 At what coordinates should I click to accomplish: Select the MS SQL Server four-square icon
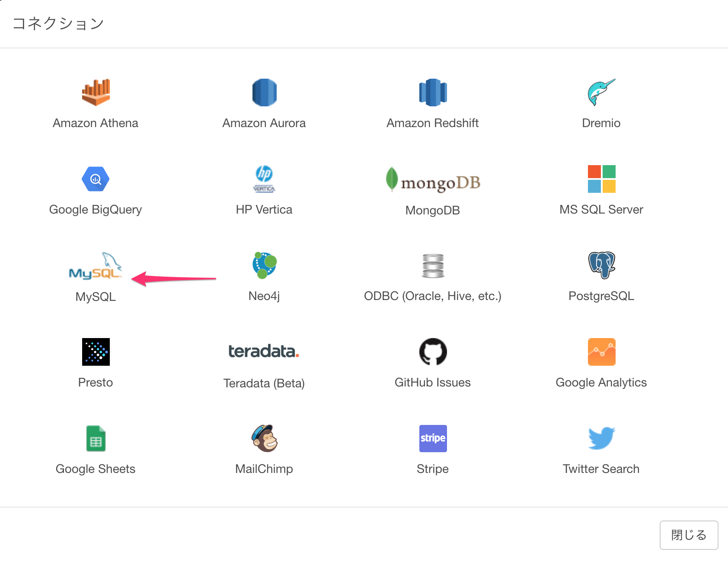point(601,179)
